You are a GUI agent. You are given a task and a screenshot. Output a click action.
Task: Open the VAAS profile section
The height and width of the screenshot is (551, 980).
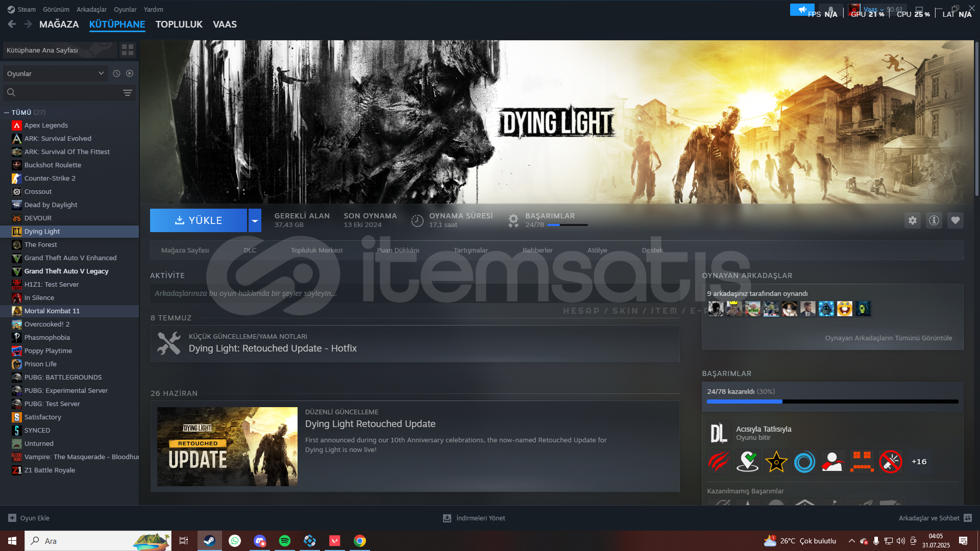tap(225, 24)
